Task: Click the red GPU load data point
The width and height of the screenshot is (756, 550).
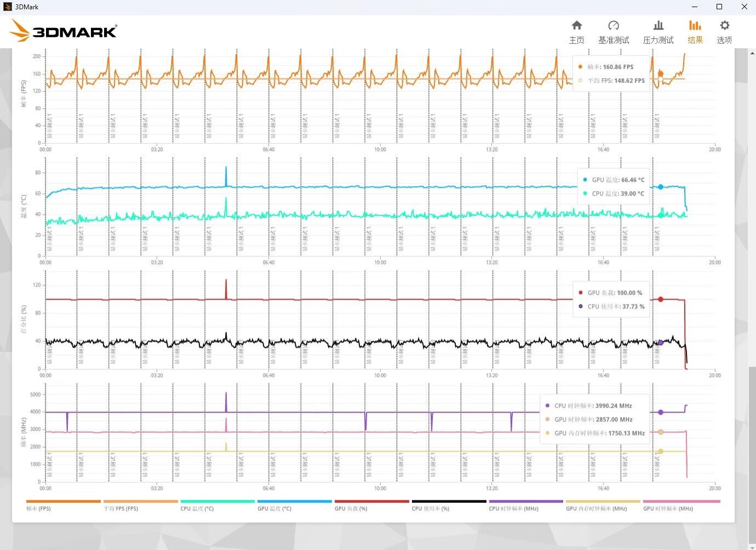Action: tap(661, 299)
